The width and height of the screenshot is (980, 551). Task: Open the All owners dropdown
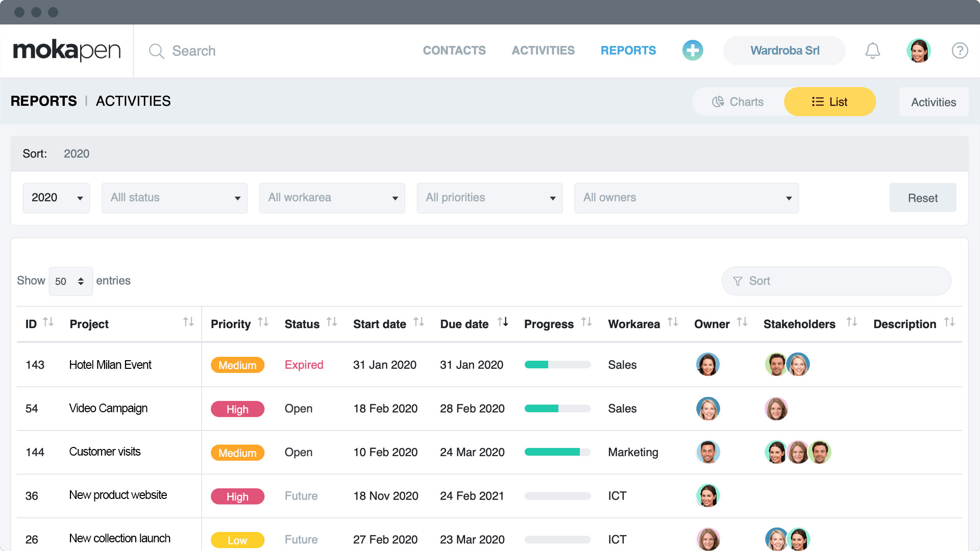point(686,198)
